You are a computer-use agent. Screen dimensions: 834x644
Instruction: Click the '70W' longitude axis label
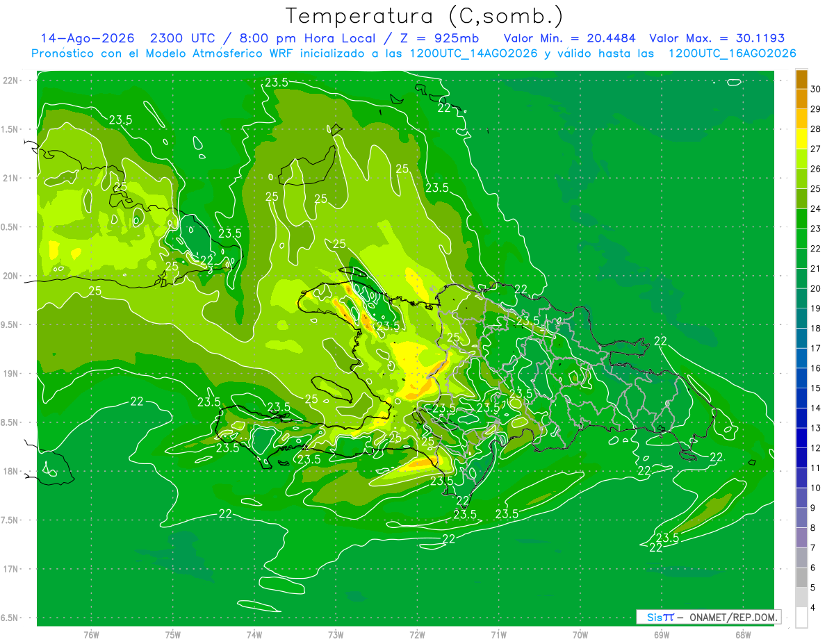580,635
